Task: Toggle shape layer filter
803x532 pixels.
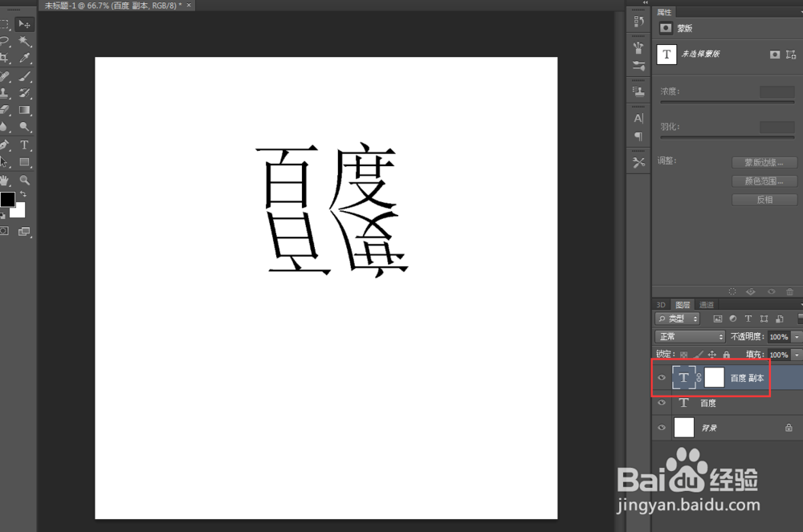Action: (x=764, y=319)
